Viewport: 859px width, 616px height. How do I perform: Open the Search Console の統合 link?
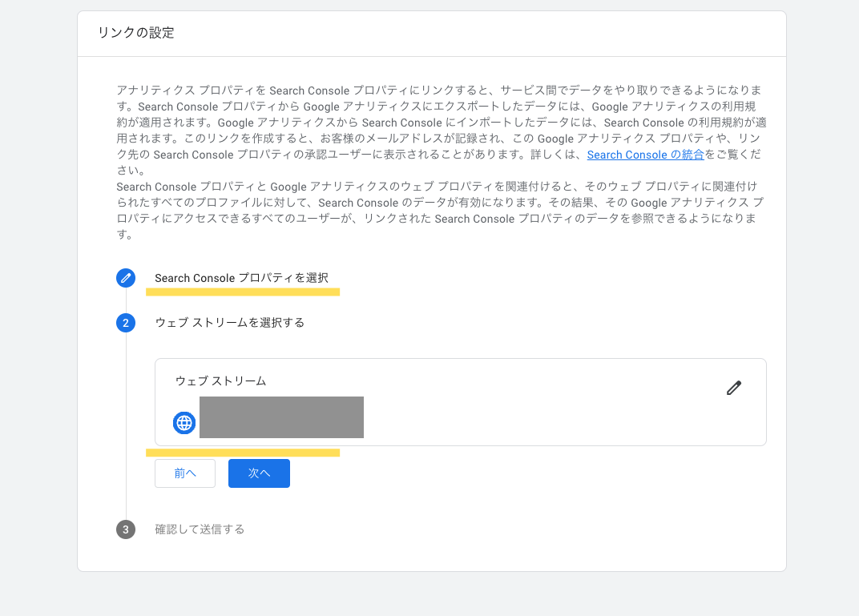click(x=645, y=155)
